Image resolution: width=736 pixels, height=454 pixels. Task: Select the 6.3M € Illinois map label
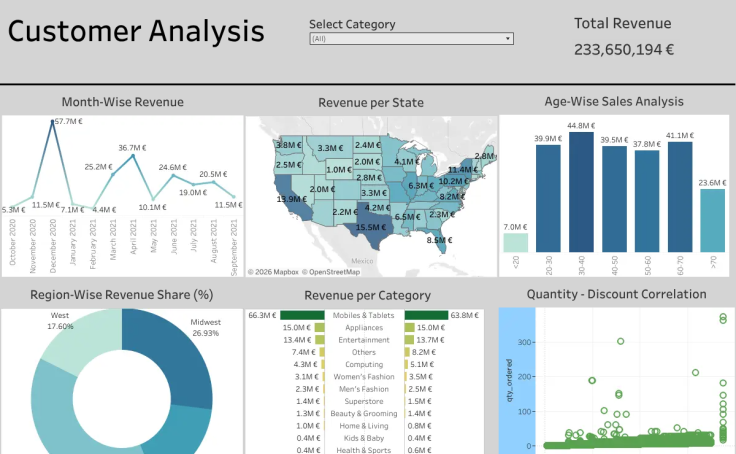[421, 185]
